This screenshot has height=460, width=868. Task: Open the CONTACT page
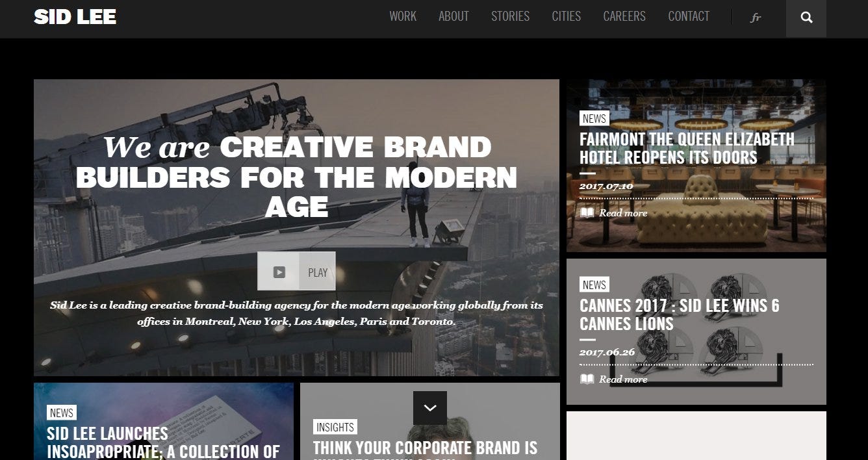[689, 16]
